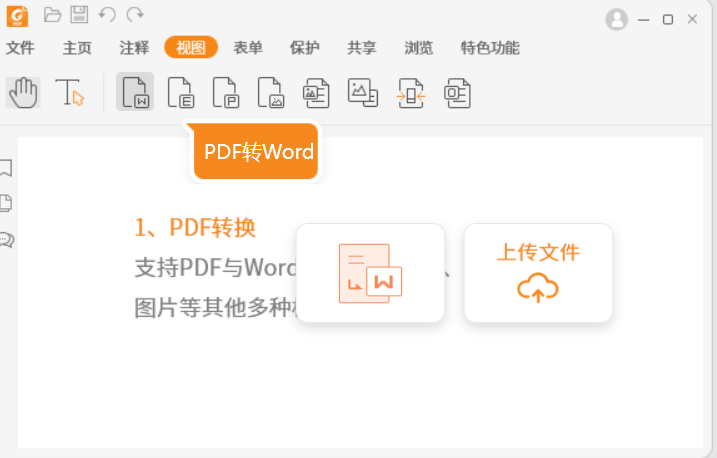Switch to the 注释 tab
Screen dimensions: 717x458
134,48
